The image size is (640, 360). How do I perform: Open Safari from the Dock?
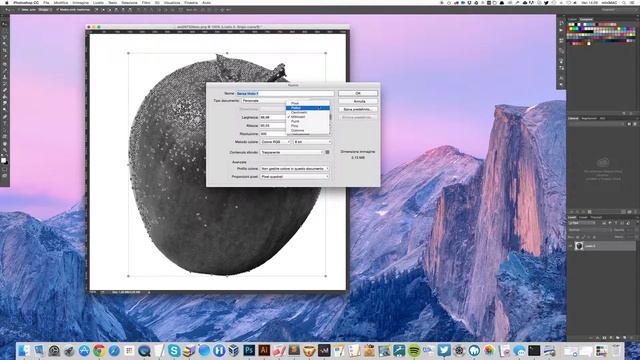click(x=114, y=350)
